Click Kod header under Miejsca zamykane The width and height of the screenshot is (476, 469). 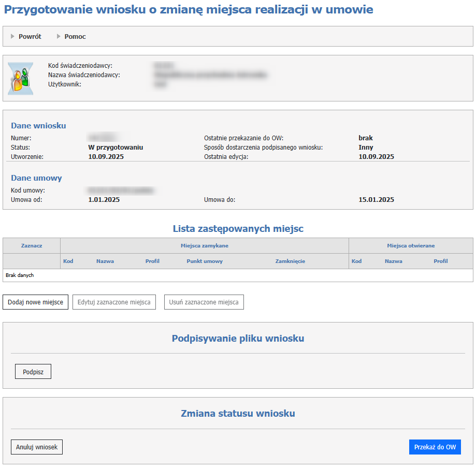click(x=68, y=261)
